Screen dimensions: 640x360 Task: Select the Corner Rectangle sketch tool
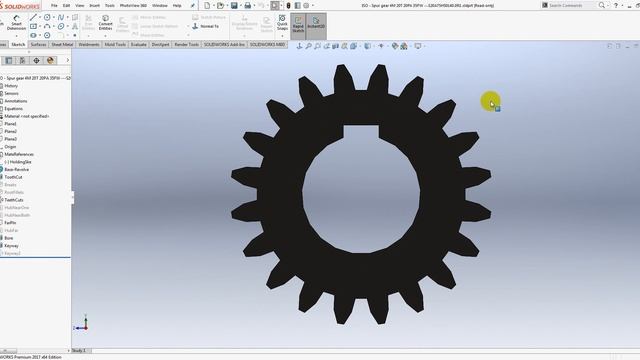33,26
